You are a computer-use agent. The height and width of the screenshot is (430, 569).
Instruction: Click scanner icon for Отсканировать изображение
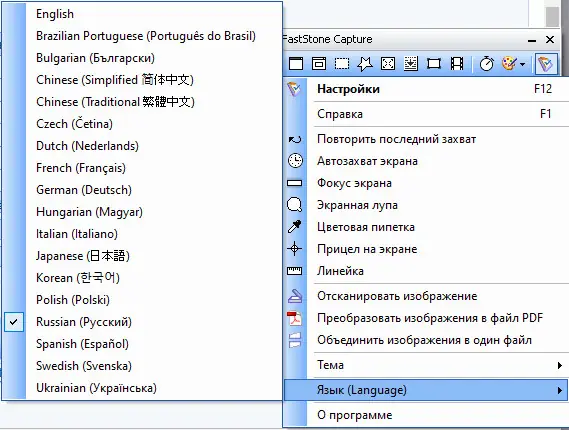295,296
